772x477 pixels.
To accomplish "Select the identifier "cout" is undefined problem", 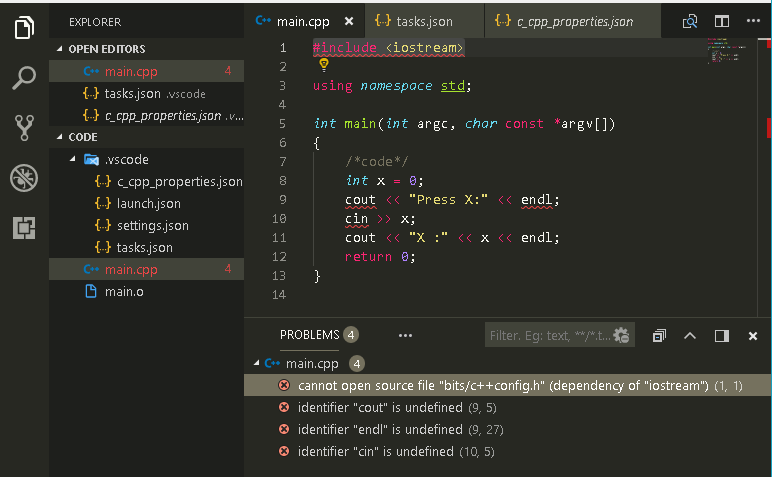I will pyautogui.click(x=508, y=407).
